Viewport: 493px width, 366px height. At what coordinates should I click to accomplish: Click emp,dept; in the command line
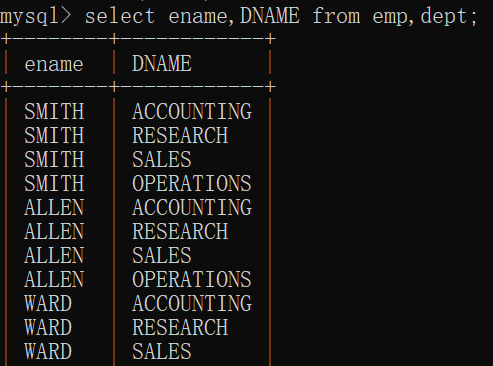click(425, 17)
